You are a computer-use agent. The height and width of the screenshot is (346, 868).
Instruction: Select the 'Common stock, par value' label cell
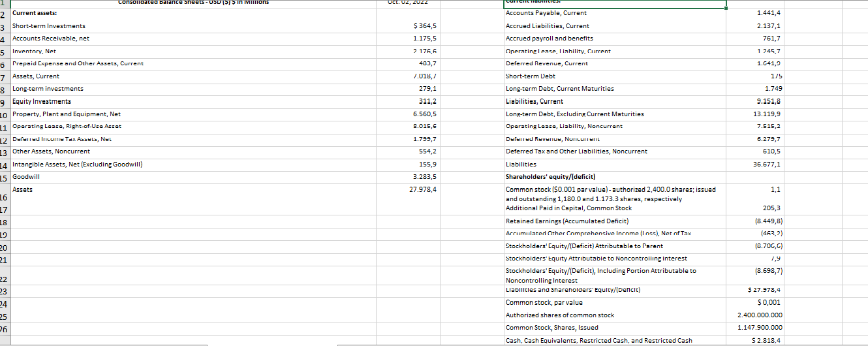coord(615,302)
